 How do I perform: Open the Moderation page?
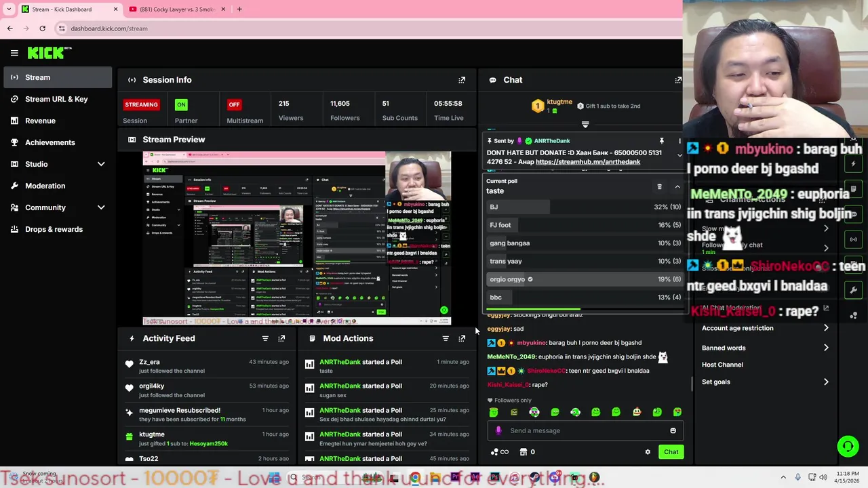(x=58, y=186)
